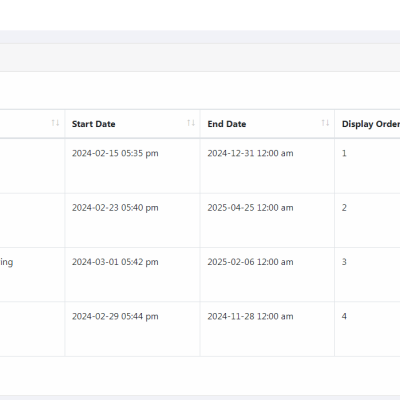The height and width of the screenshot is (400, 400).
Task: Sort by the Start Date arrows icon
Action: [x=191, y=123]
